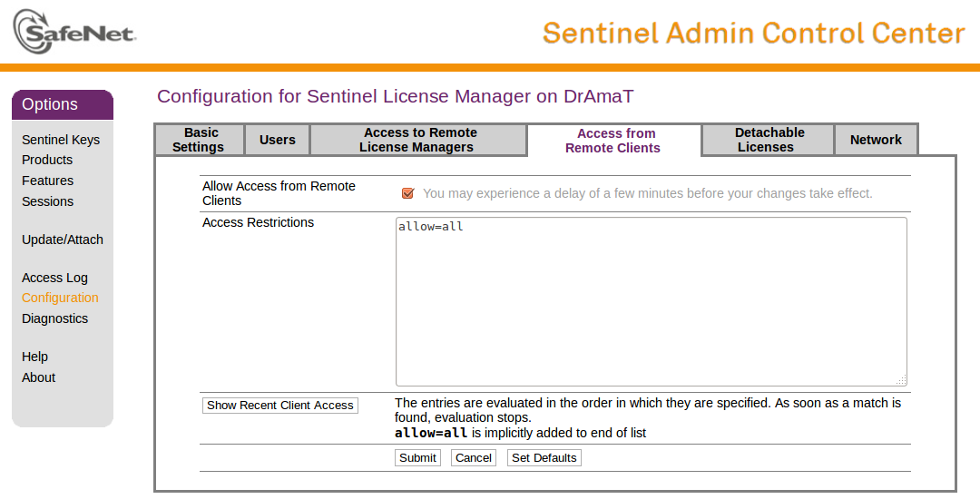980x499 pixels.
Task: Click 'The entries are evaluated in the order' text
Action: [648, 410]
